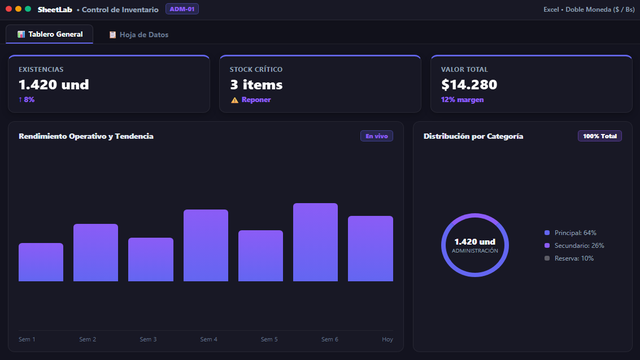Click the warning triangle icon next to Reponer

[x=234, y=100]
